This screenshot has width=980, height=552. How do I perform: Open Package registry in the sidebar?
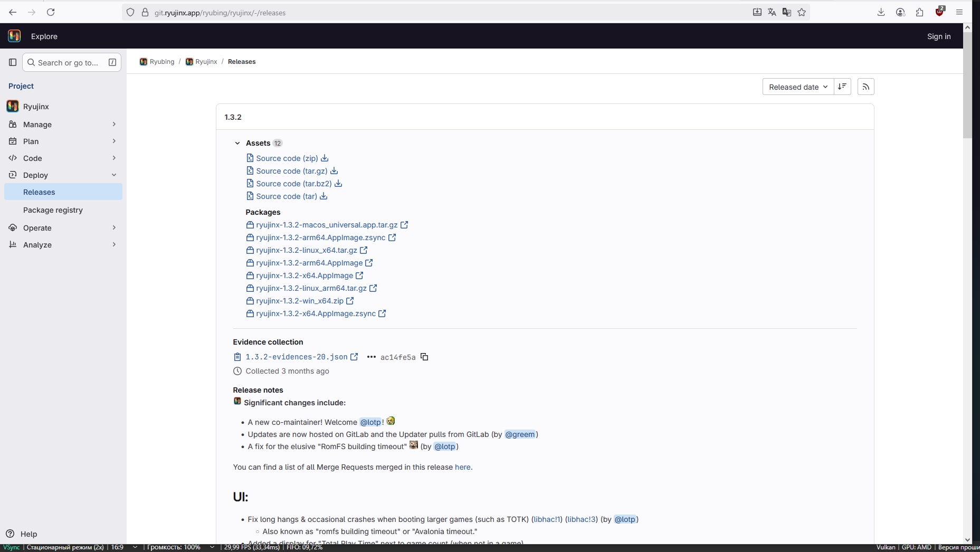coord(63,210)
